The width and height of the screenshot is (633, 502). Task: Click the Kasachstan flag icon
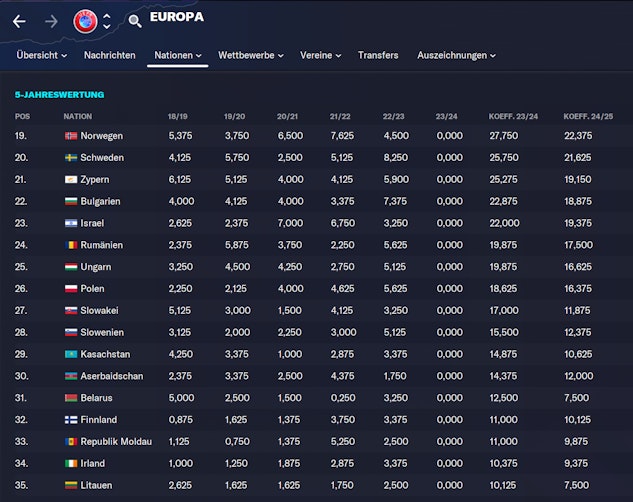70,354
